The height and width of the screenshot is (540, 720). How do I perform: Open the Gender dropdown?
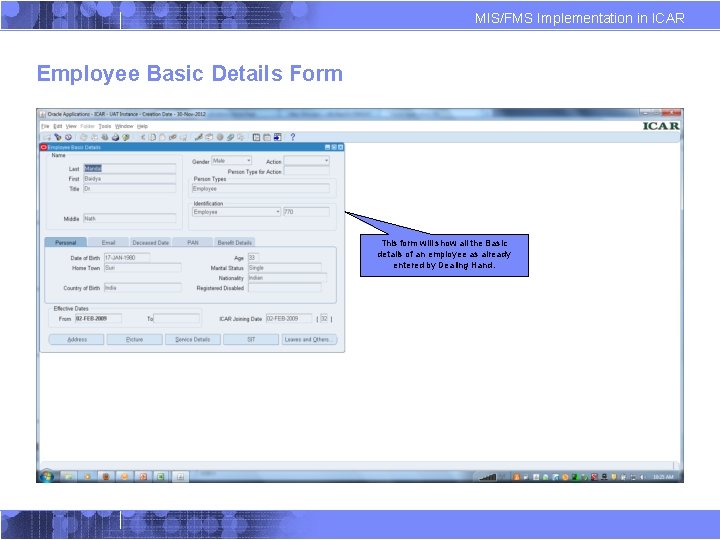(231, 161)
